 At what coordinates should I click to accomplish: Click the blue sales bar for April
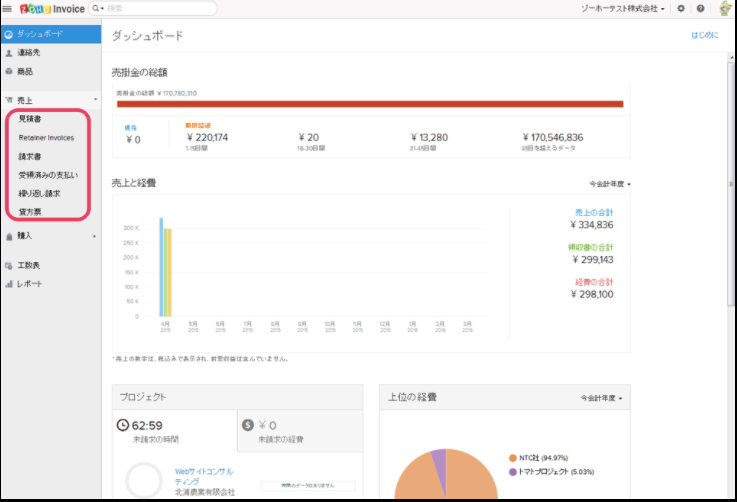[x=161, y=267]
